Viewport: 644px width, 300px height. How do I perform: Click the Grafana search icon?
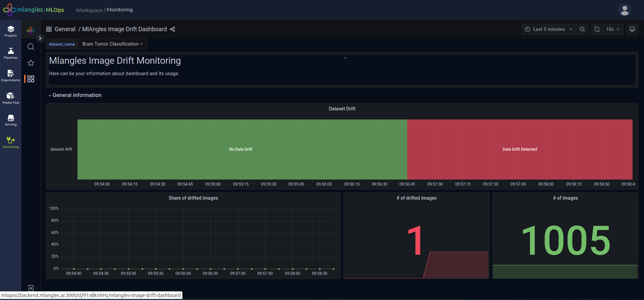[x=31, y=47]
